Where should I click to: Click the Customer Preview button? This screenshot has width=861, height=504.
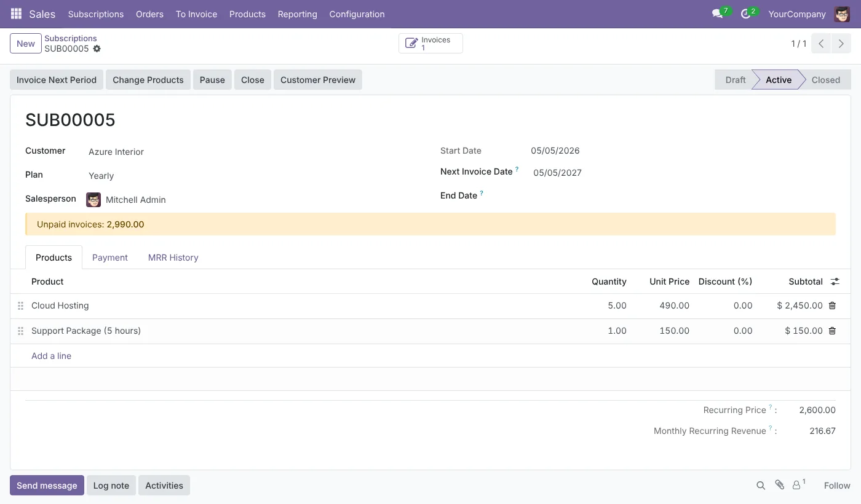(318, 80)
